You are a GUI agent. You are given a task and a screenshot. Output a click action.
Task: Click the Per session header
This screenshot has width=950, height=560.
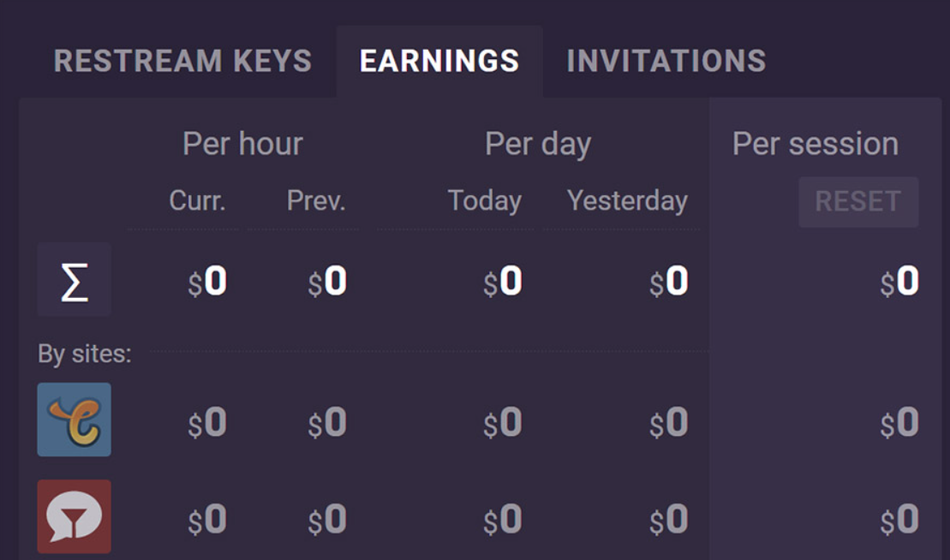[815, 144]
